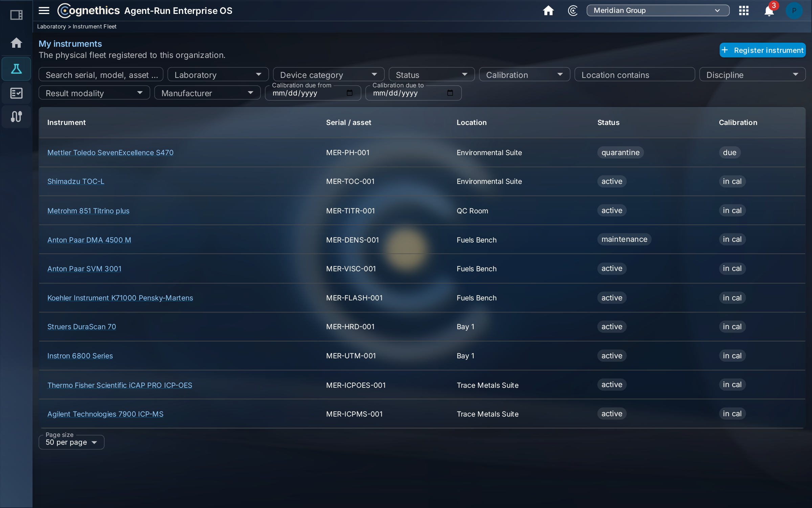Open Thermo Fisher Scientific iCAP PRO ICP-OES
812x508 pixels.
pos(120,385)
